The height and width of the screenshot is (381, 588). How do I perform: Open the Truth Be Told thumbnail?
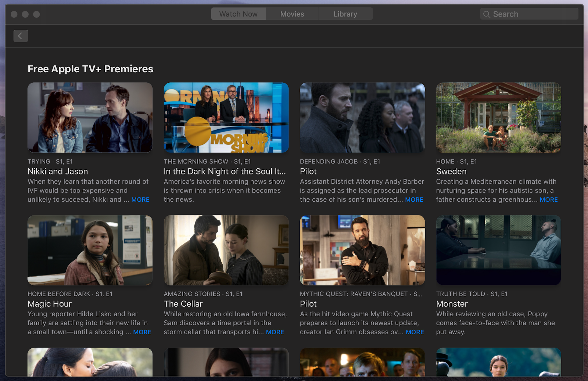(499, 250)
